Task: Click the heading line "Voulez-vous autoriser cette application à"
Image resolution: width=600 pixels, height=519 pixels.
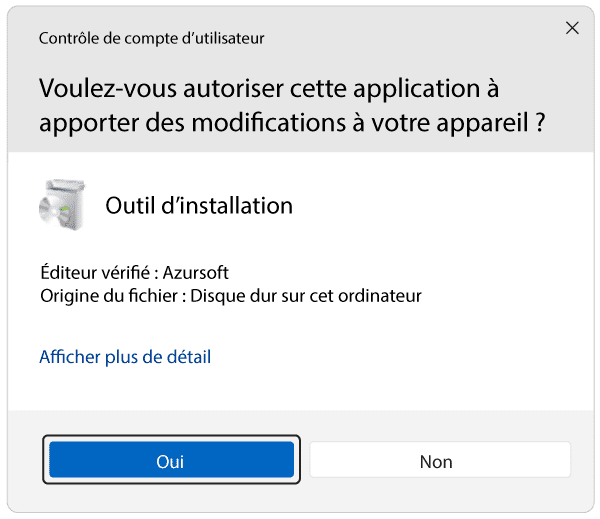Action: tap(269, 88)
